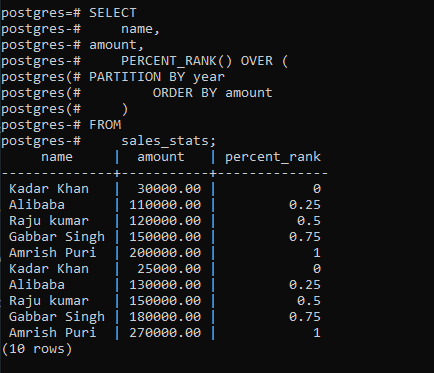This screenshot has width=434, height=373.
Task: Click ORDER BY amount clause
Action: tap(212, 93)
